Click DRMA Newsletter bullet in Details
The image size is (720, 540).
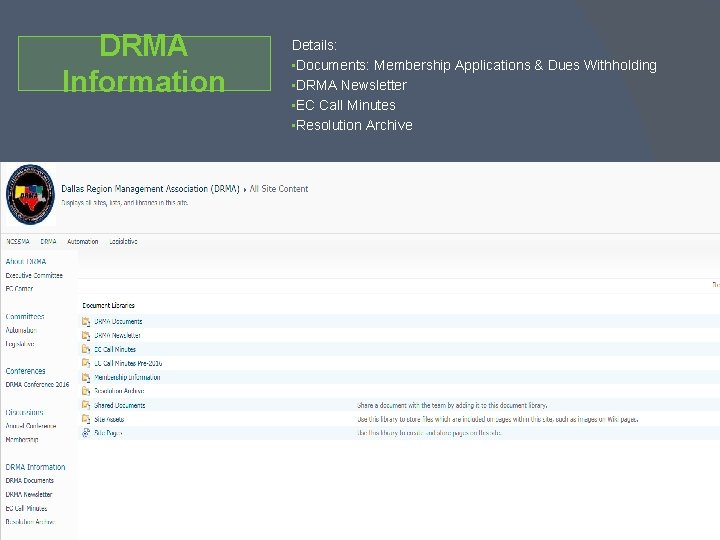[x=349, y=85]
